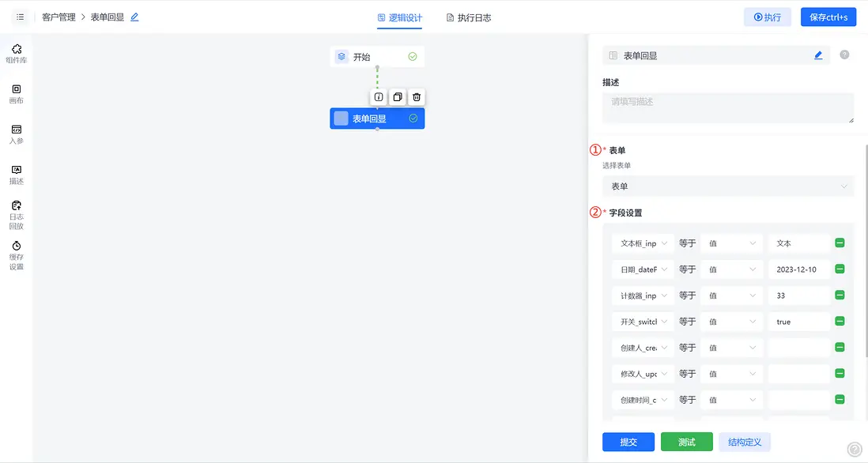Edit the 表单回显 title with the pencil icon

818,54
